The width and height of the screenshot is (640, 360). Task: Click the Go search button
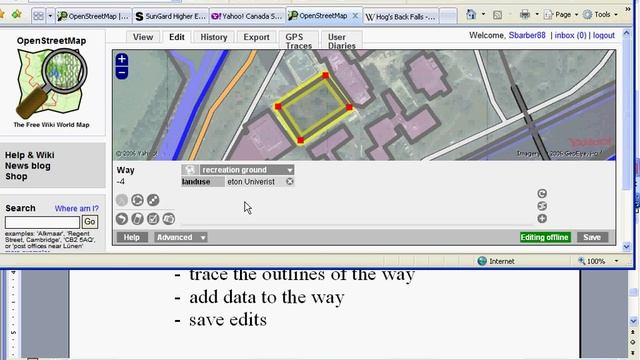coord(90,222)
